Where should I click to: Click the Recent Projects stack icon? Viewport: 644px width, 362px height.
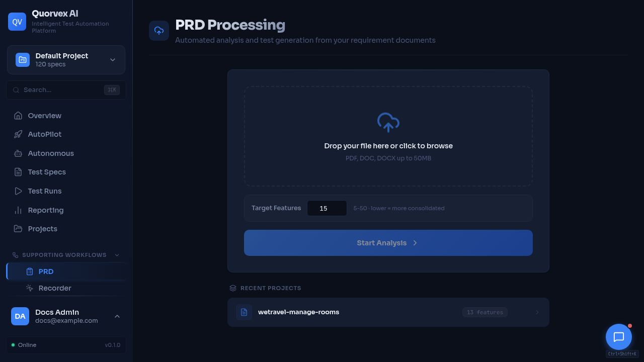coord(233,288)
